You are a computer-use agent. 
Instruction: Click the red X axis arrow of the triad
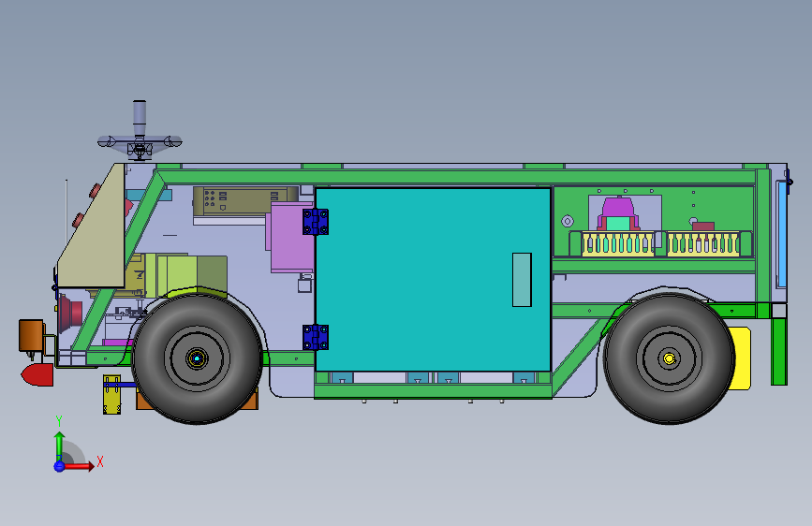(79, 466)
